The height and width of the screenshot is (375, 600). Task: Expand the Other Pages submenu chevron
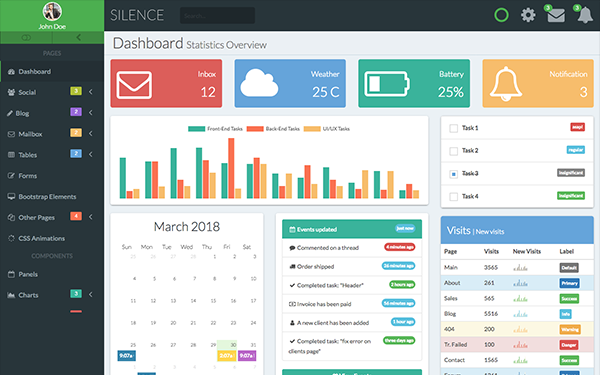tap(91, 217)
